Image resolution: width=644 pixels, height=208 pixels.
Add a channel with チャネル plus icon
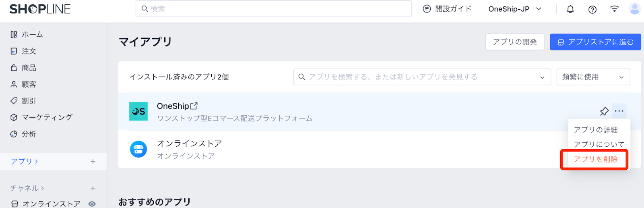93,188
